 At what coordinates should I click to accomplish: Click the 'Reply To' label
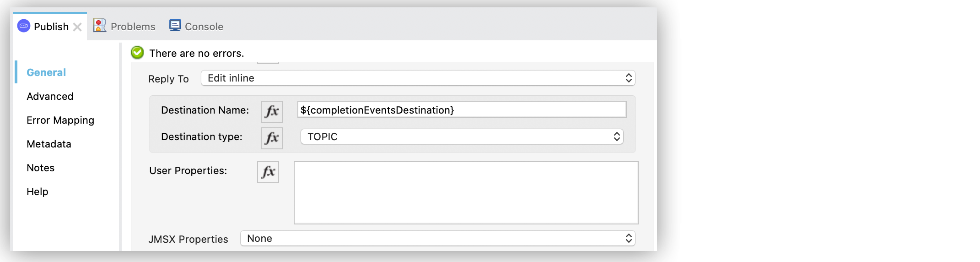coord(168,79)
